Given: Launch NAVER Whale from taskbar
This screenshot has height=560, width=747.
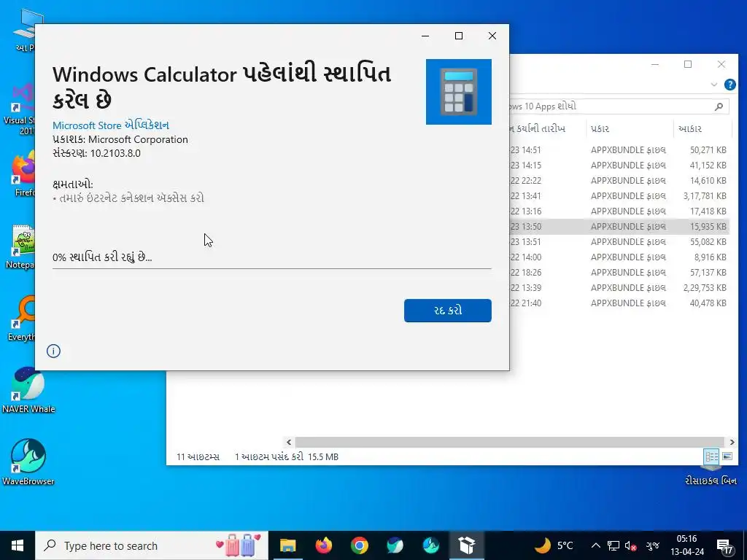Looking at the screenshot, I should click(395, 545).
